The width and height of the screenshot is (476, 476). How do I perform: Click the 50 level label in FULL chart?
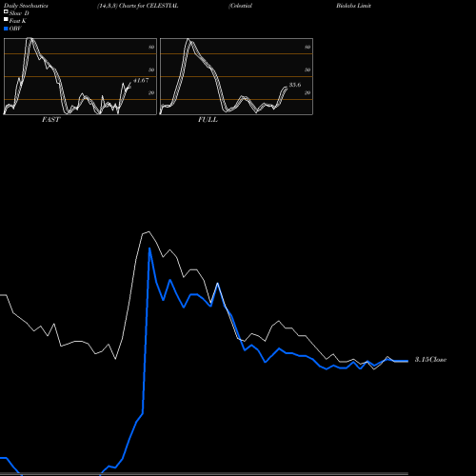point(307,69)
